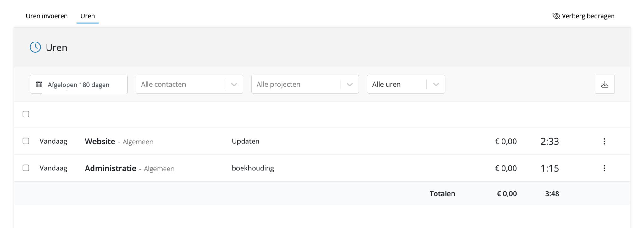Viewport: 644px width, 228px height.
Task: Click the download export icon
Action: 604,84
